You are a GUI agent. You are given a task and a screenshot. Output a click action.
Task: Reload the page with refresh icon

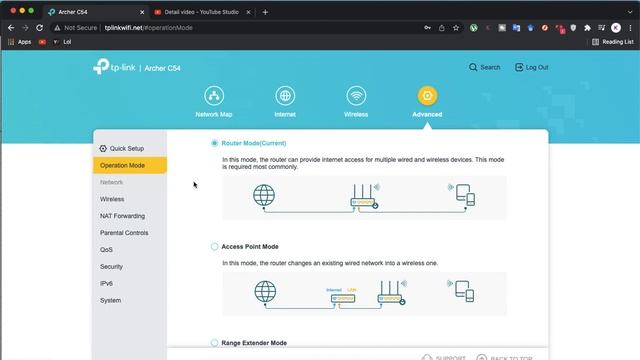point(40,28)
